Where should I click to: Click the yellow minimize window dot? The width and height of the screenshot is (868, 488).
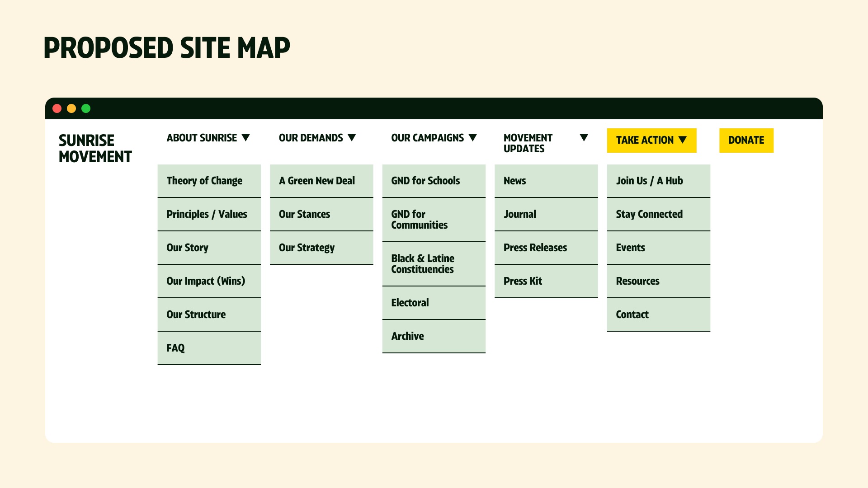71,108
